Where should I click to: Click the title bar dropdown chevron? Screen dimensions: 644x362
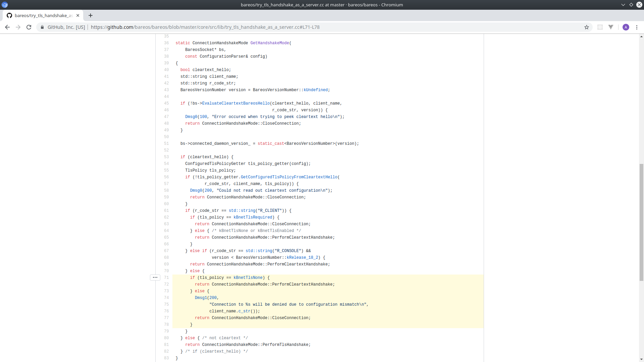[623, 5]
